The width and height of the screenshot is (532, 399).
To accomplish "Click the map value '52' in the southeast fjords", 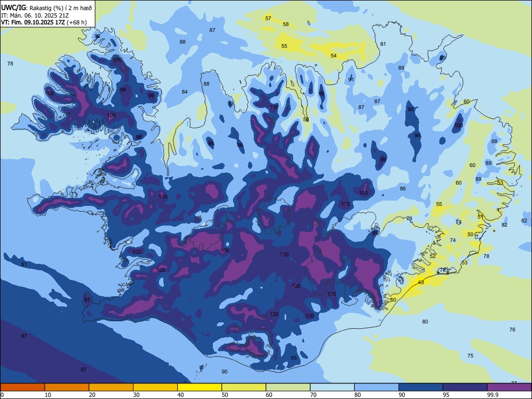I will point(432,256).
